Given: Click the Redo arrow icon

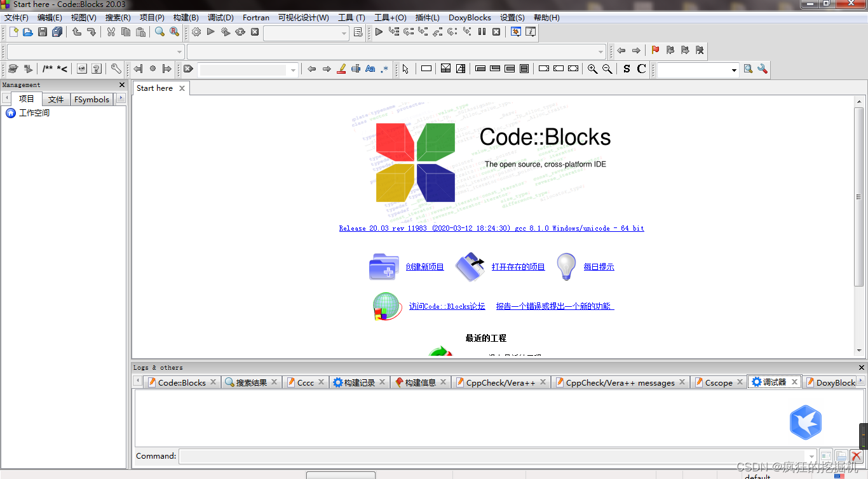Looking at the screenshot, I should (92, 32).
